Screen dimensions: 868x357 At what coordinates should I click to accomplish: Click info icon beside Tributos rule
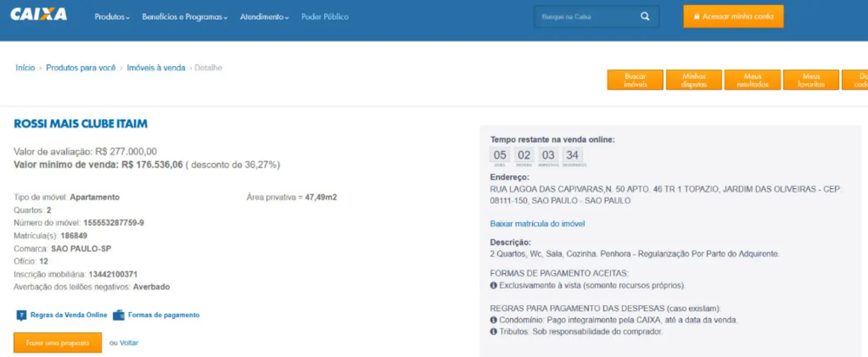[494, 332]
